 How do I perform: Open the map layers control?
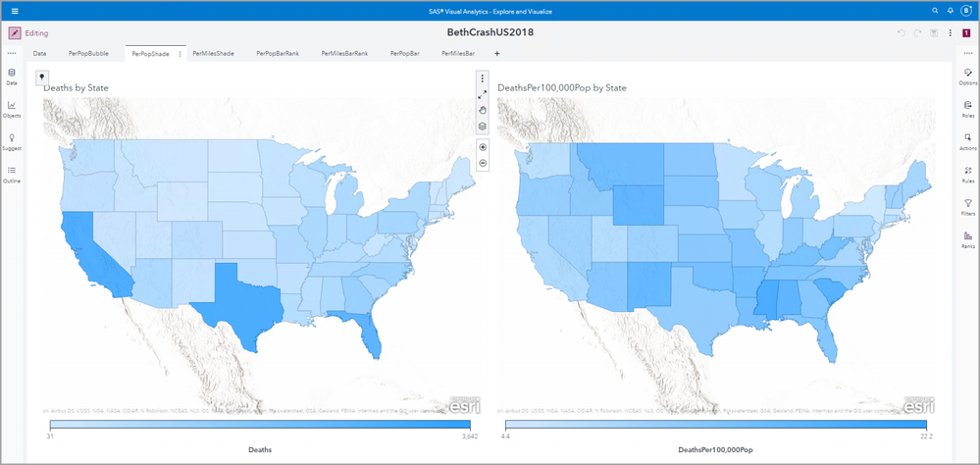point(483,126)
